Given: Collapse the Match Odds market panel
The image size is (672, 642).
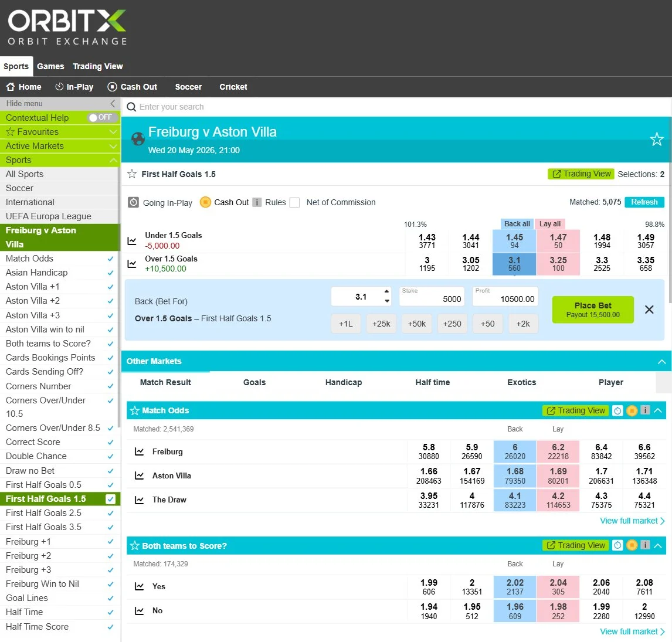Looking at the screenshot, I should click(658, 410).
